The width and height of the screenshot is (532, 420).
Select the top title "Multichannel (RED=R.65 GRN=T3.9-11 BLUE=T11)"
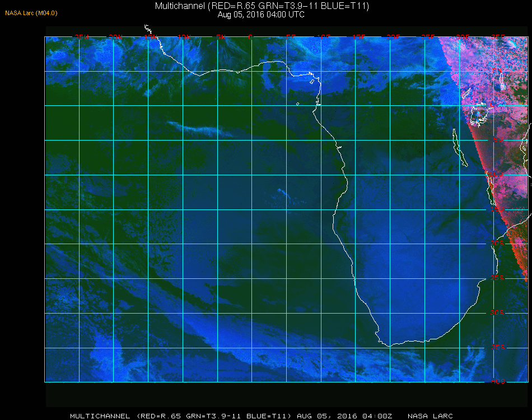pyautogui.click(x=262, y=6)
